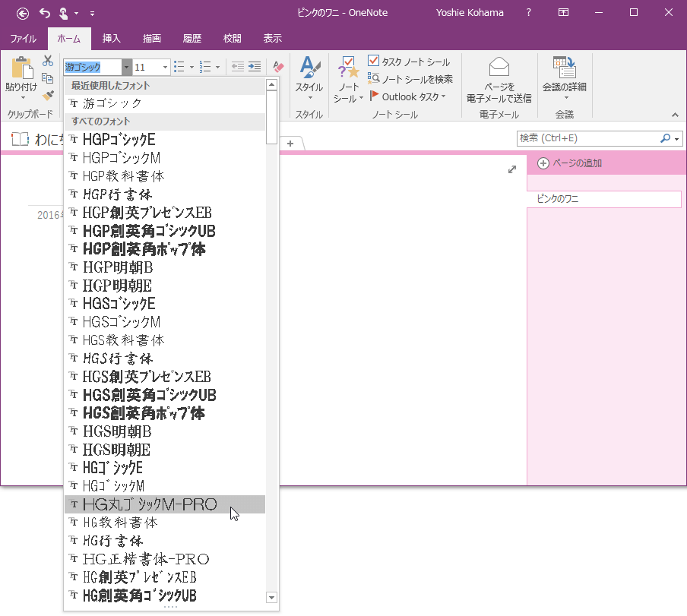This screenshot has height=616, width=687.
Task: Select page ピンクのワニ in page list
Action: click(x=603, y=199)
